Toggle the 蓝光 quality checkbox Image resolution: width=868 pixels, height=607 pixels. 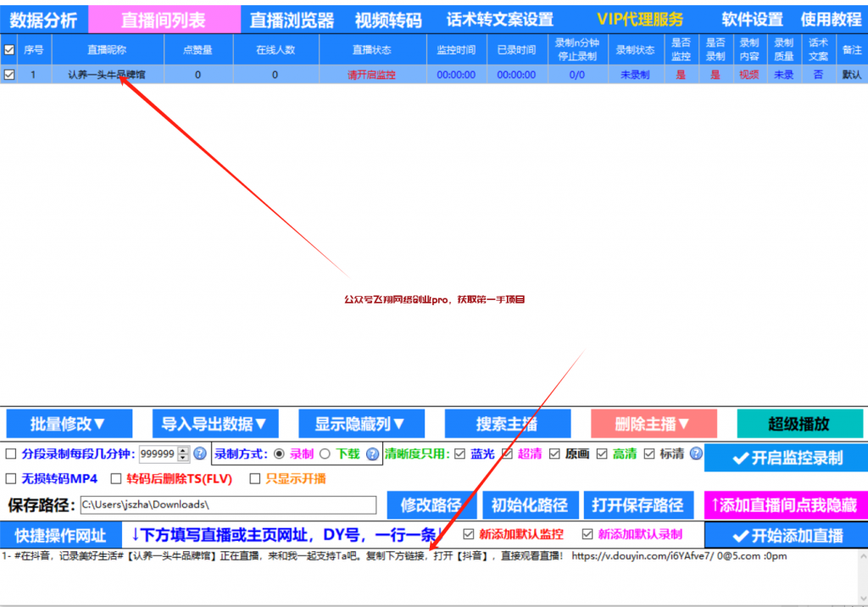coord(459,454)
